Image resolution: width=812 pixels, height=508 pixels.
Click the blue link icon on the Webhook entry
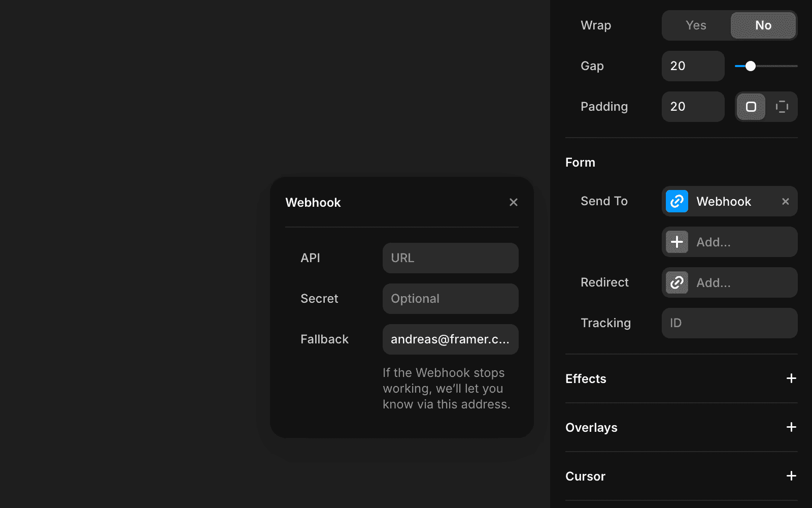(676, 201)
